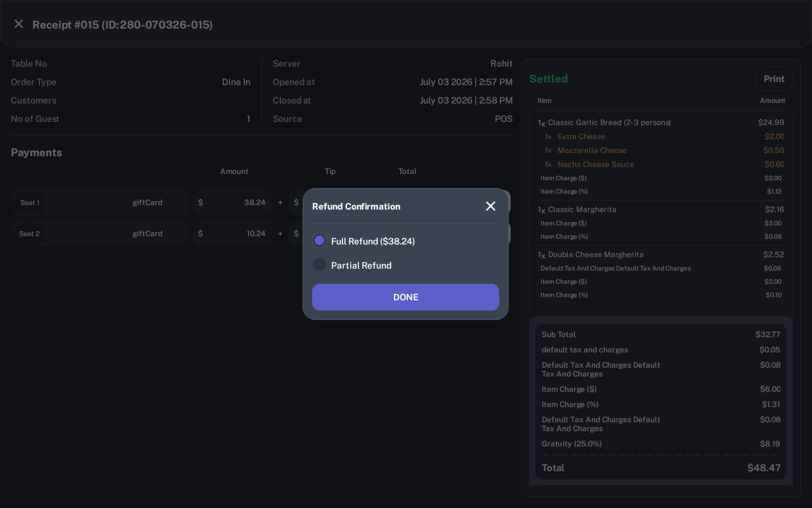The width and height of the screenshot is (812, 508).
Task: Click the Seat 1 label
Action: [30, 203]
